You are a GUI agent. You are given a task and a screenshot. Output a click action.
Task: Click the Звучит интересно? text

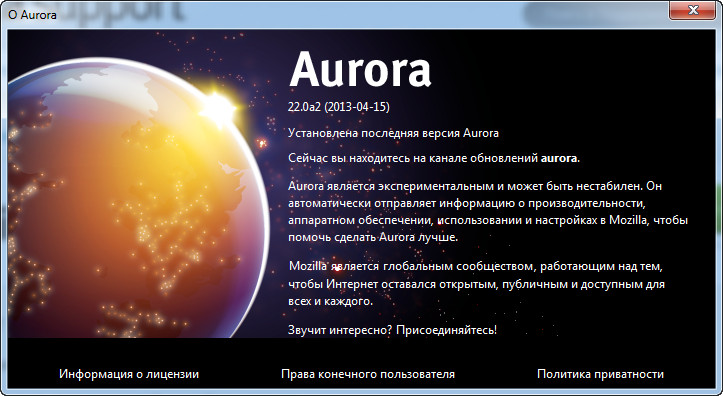coord(340,330)
